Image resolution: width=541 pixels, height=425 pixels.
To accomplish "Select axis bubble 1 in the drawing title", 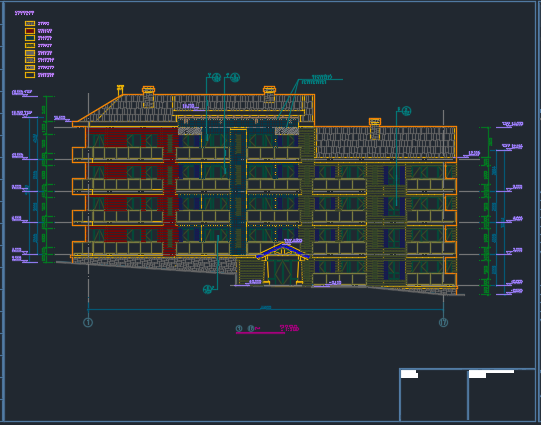I will tap(239, 328).
